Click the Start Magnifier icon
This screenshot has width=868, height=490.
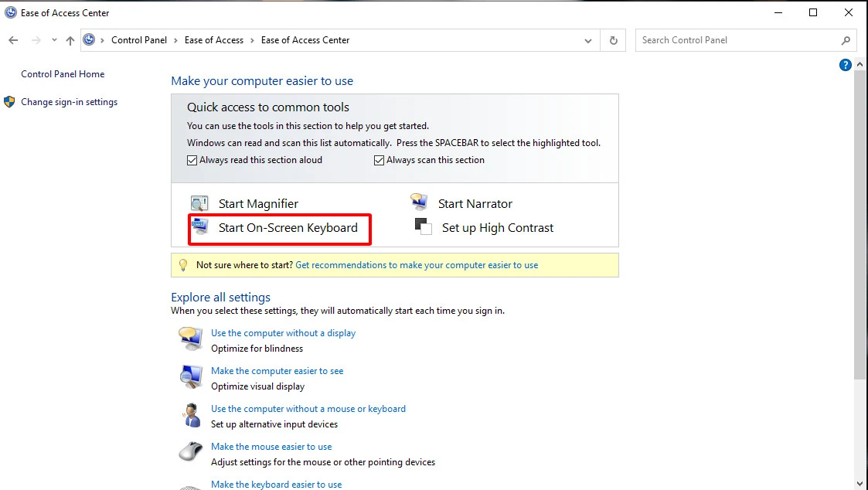pos(199,203)
